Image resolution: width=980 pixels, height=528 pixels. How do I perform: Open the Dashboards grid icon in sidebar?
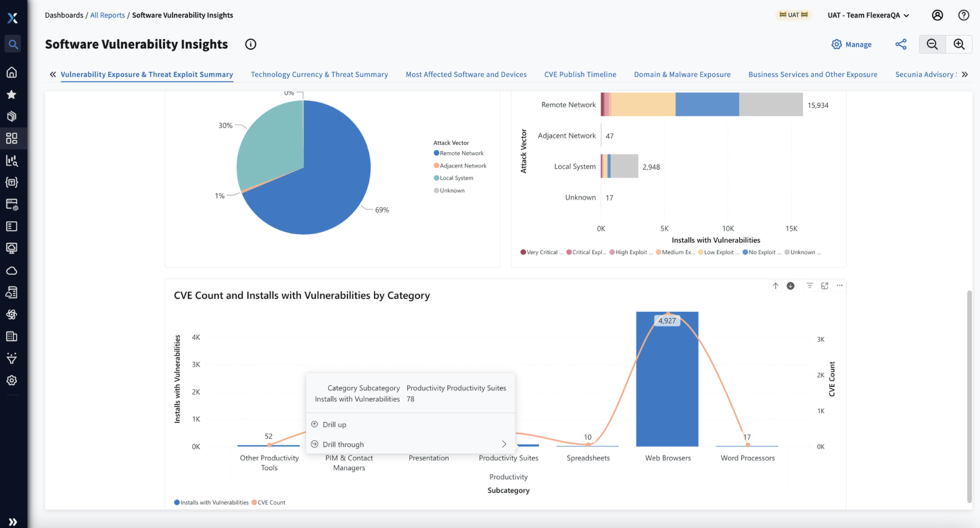click(11, 138)
